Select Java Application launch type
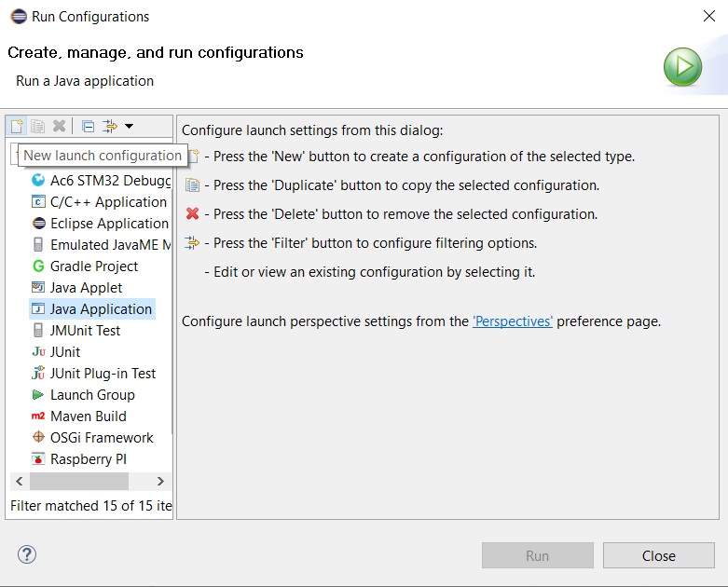Viewport: 728px width, 587px height. coord(92,309)
